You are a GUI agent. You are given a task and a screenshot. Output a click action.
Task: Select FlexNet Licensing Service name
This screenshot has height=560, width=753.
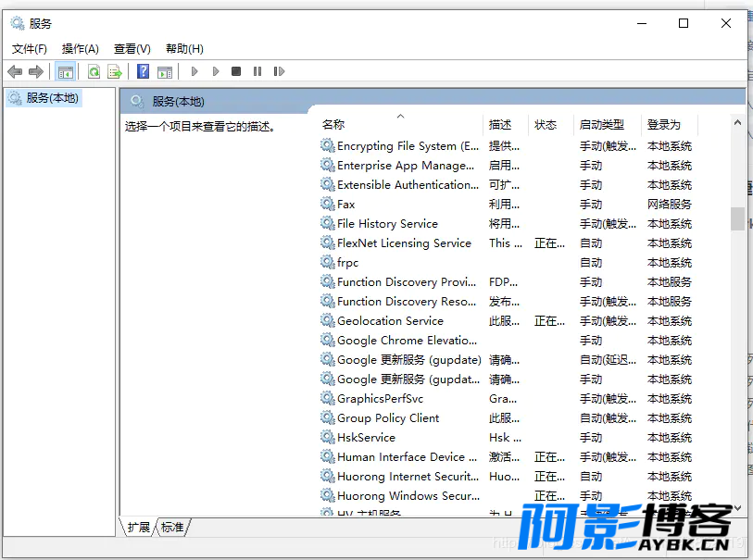(x=404, y=243)
